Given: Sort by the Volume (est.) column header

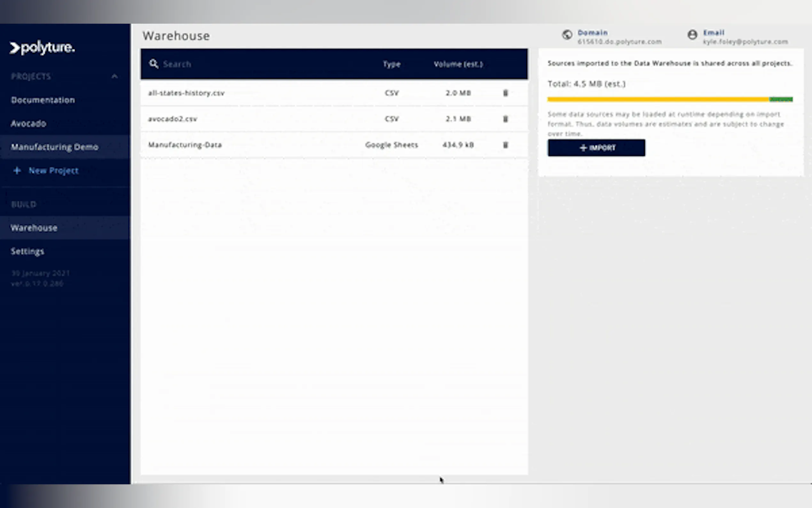Looking at the screenshot, I should 458,64.
